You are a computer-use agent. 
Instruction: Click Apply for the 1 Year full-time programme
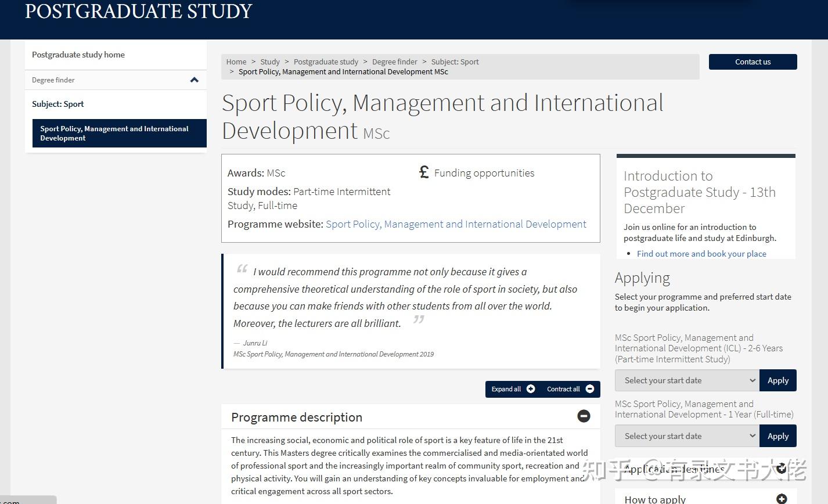778,436
